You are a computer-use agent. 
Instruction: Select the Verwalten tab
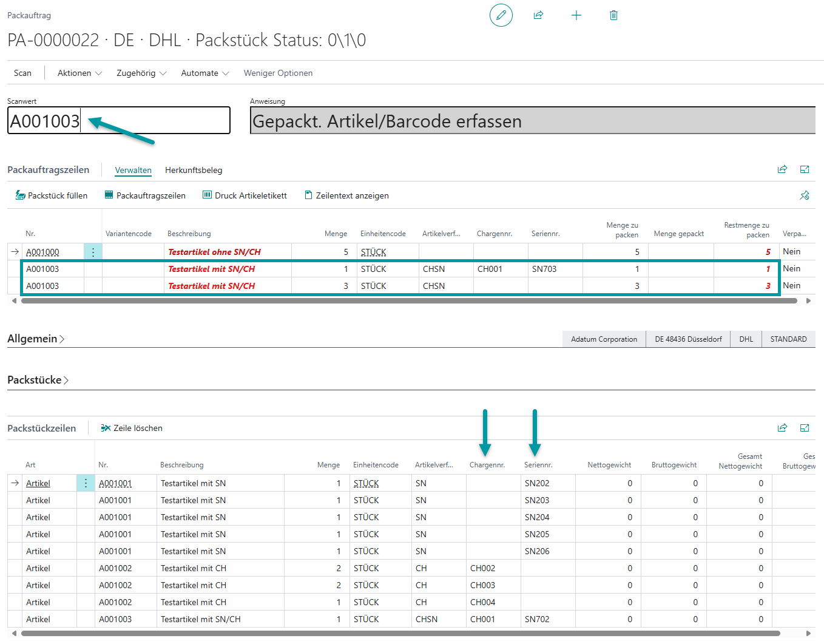pos(133,170)
